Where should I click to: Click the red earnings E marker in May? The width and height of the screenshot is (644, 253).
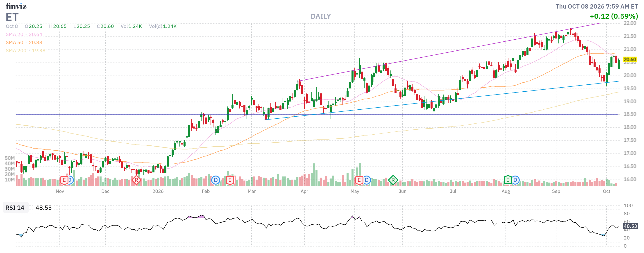point(359,180)
